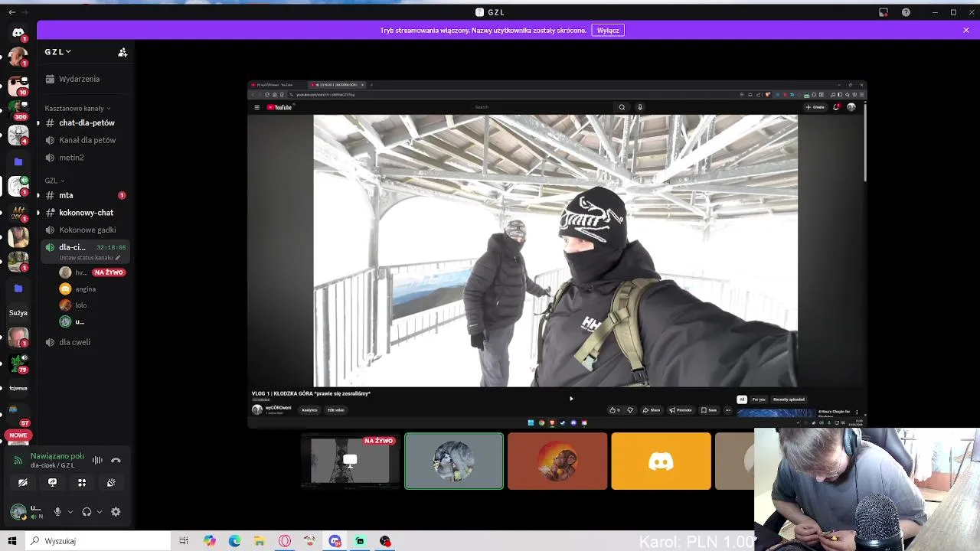
Task: Select Recently uploaded chip in stream
Action: click(789, 399)
